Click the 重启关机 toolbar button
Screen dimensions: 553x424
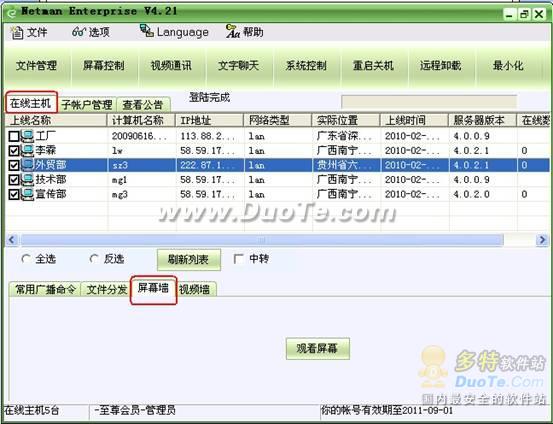pos(373,66)
